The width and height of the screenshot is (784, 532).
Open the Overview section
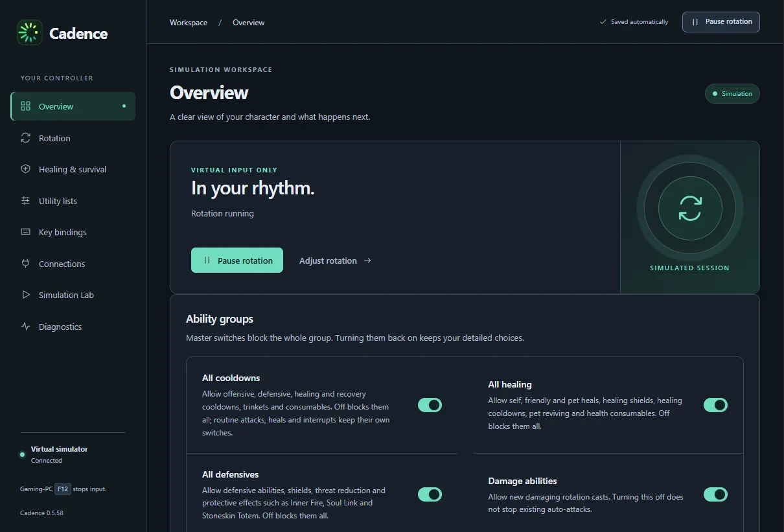tap(73, 106)
